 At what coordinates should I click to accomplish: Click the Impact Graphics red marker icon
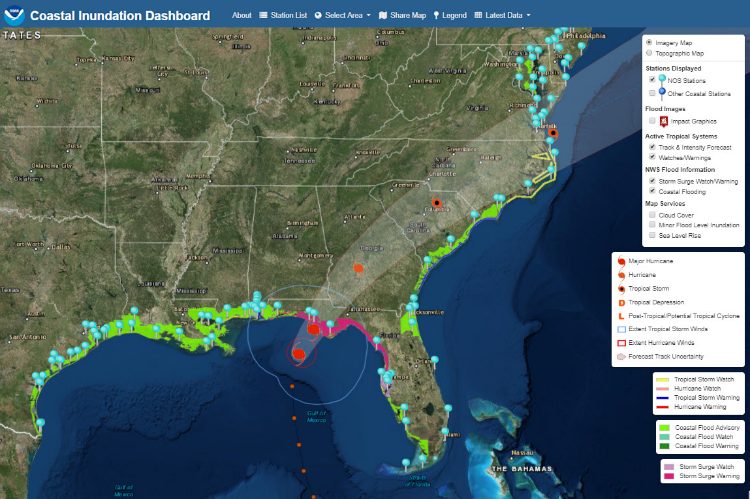click(663, 121)
